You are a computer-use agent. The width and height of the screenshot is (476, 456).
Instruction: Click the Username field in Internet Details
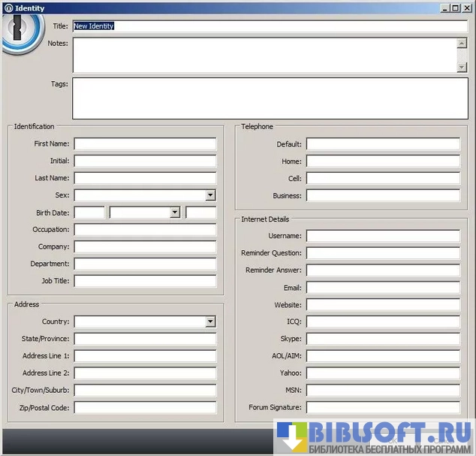[383, 236]
